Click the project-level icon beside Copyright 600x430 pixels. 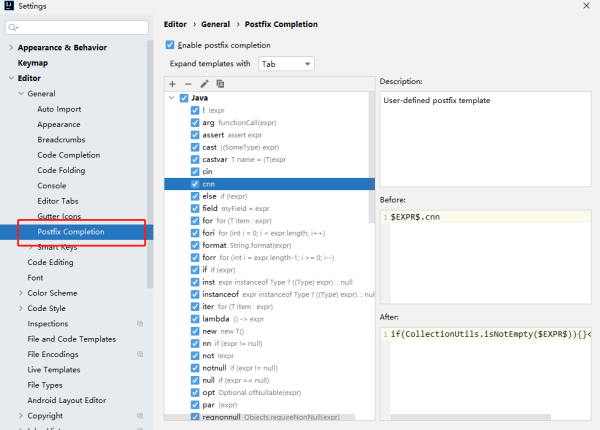pyautogui.click(x=140, y=416)
